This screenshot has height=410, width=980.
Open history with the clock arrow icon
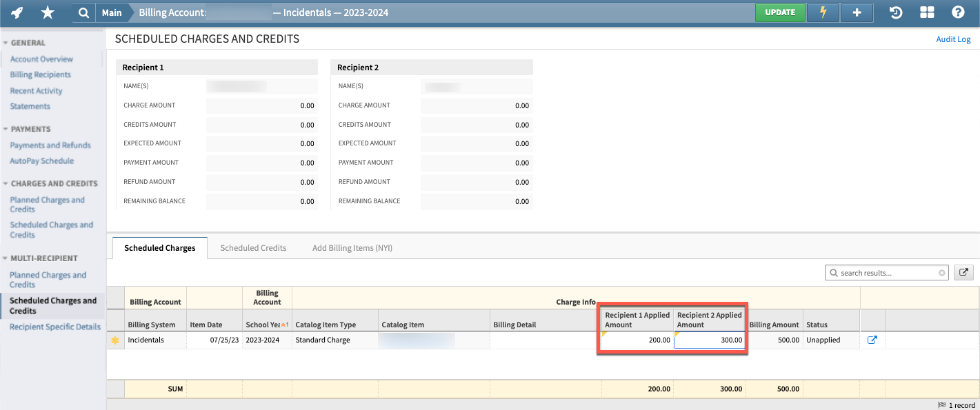point(895,12)
